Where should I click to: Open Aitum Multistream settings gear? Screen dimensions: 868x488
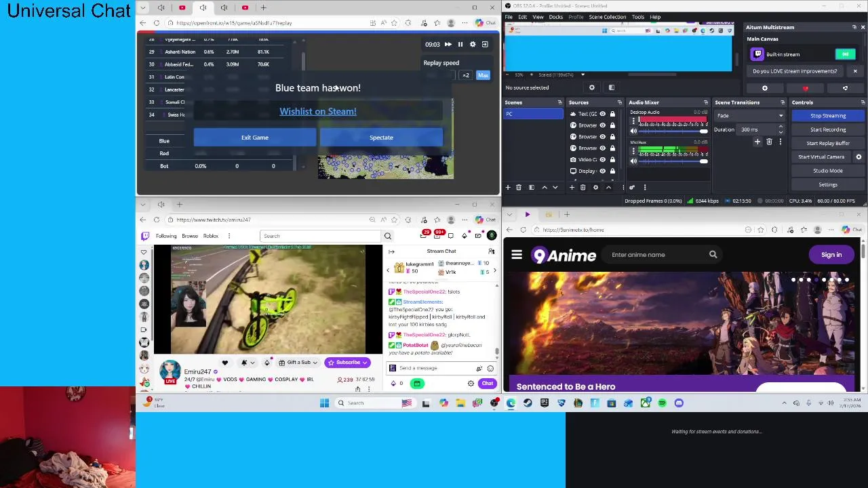click(765, 88)
